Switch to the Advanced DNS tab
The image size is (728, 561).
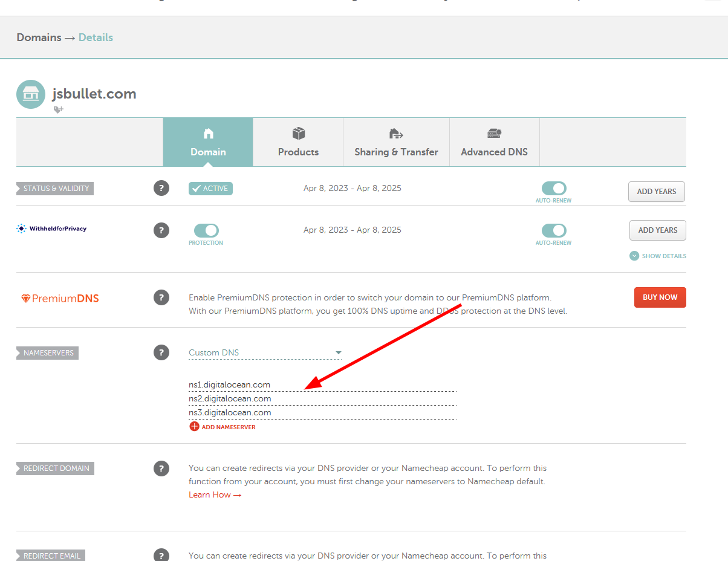[x=494, y=142]
